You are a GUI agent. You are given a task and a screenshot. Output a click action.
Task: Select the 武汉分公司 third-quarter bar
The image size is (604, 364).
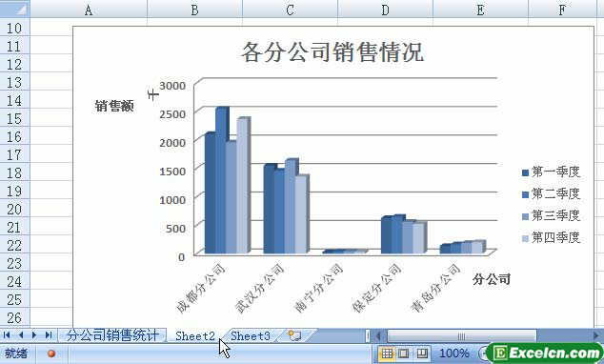(291, 207)
